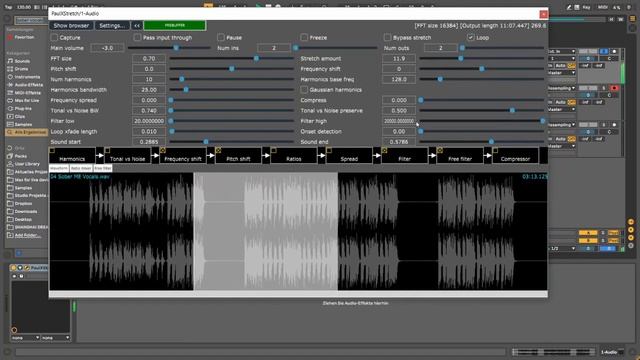Click the Show browser button
The width and height of the screenshot is (640, 360).
[x=71, y=25]
